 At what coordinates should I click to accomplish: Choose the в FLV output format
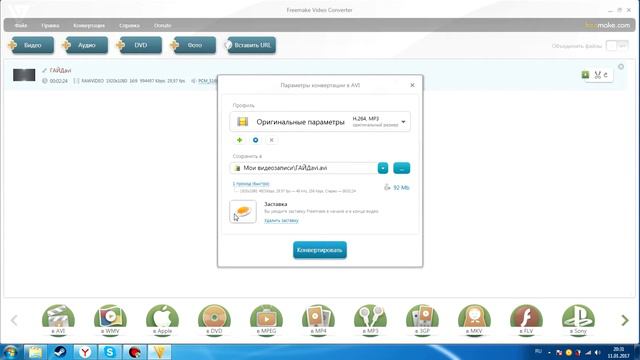(526, 320)
